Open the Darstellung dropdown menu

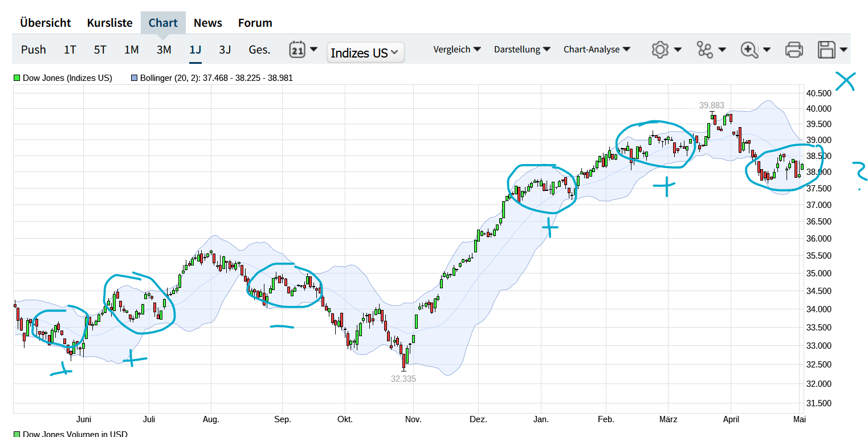click(x=522, y=50)
